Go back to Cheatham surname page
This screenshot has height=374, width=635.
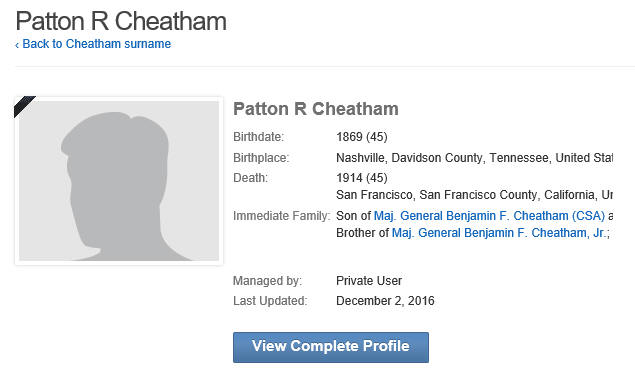96,44
